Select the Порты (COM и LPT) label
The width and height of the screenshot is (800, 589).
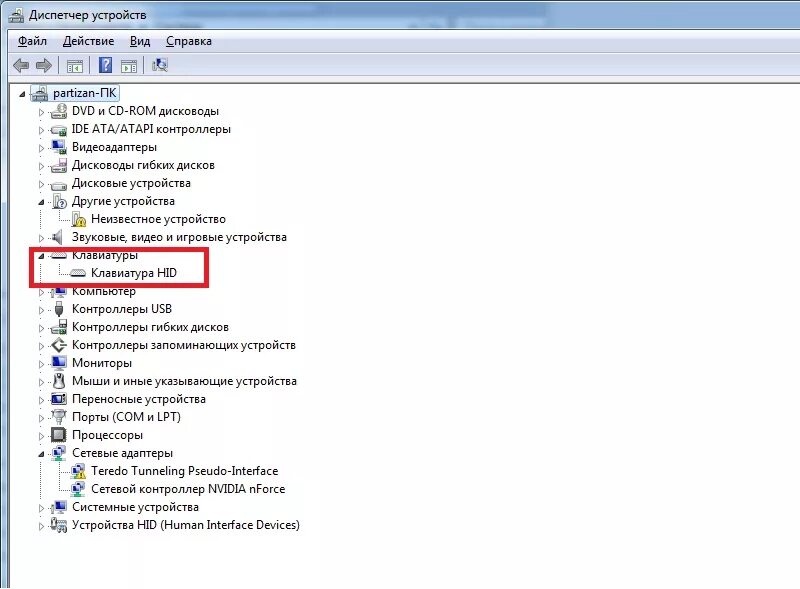(126, 417)
